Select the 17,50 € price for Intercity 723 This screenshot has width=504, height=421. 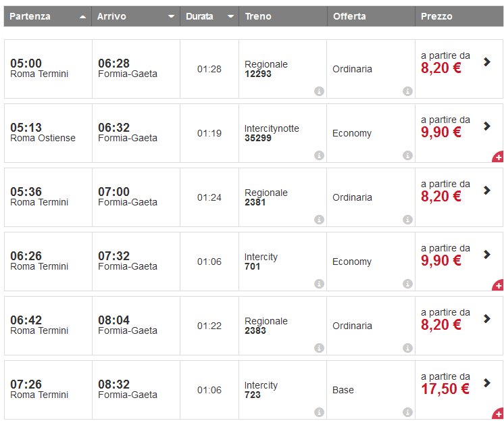445,389
